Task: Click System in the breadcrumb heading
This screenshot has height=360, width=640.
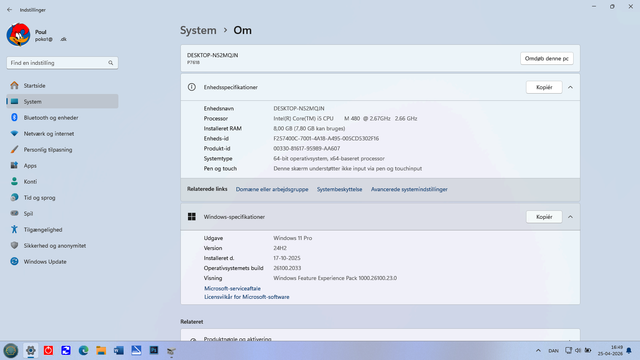Action: click(198, 31)
